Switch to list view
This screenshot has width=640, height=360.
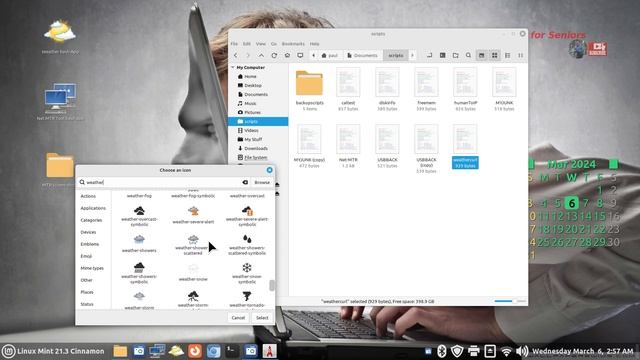507,56
